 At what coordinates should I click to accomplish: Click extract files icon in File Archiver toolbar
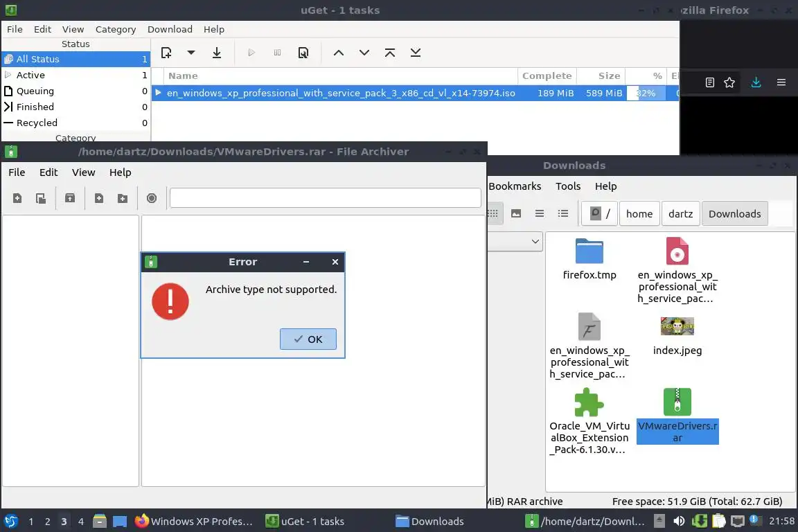point(70,198)
